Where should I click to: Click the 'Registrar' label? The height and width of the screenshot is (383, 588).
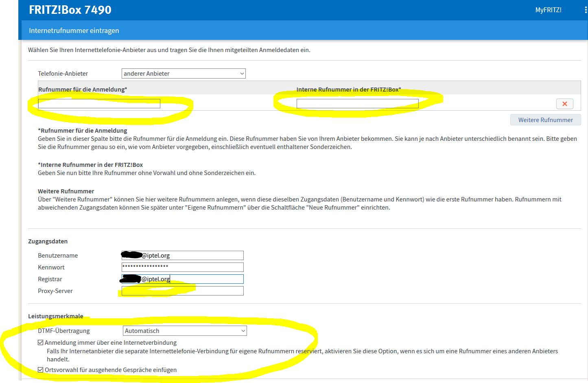(x=50, y=279)
